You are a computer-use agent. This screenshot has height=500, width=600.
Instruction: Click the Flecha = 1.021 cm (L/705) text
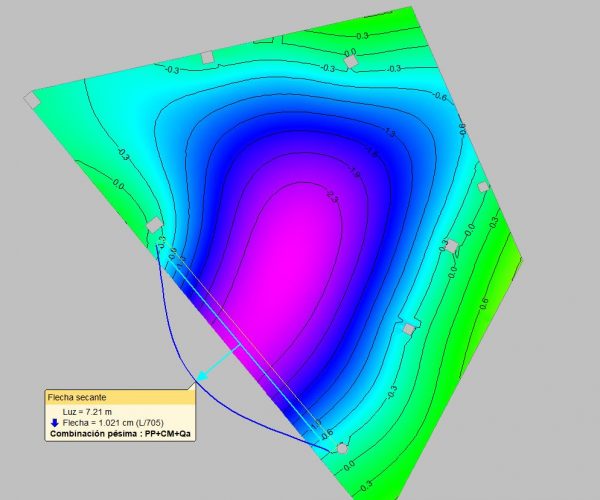112,423
